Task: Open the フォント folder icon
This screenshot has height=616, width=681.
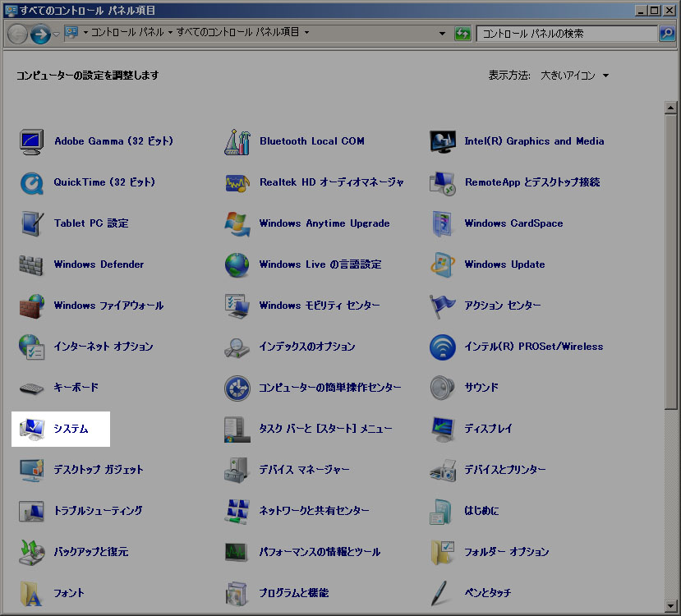Action: [31, 593]
